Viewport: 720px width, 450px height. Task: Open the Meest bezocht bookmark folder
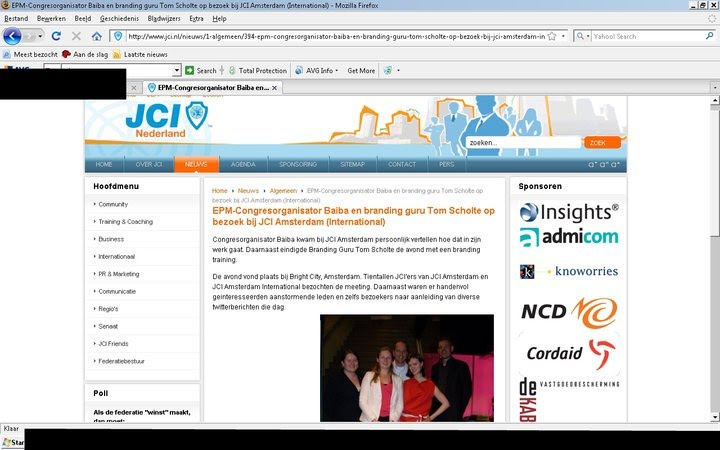(x=30, y=54)
